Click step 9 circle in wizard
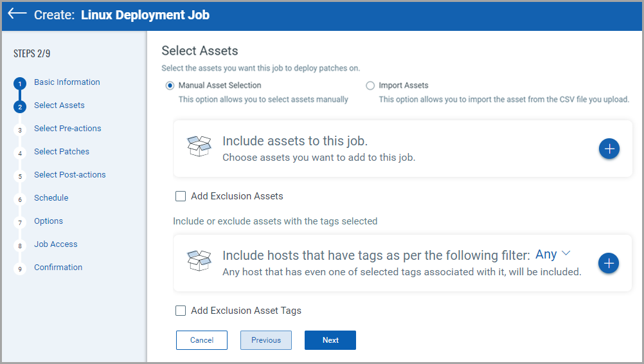Screen dimensions: 644x364 (20, 269)
